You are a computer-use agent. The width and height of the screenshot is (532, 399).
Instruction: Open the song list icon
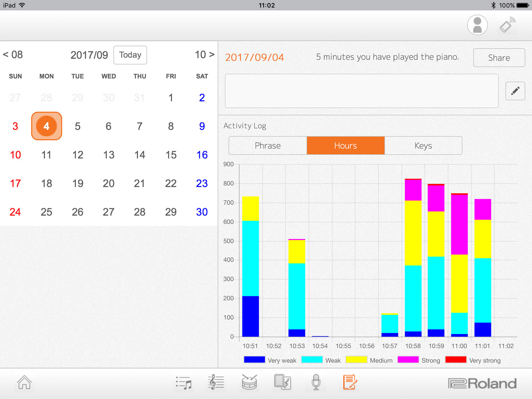coord(184,383)
